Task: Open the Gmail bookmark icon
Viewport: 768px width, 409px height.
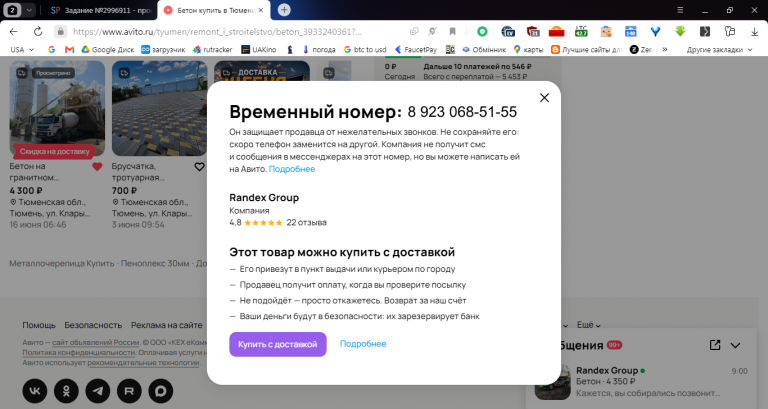Action: 70,49
